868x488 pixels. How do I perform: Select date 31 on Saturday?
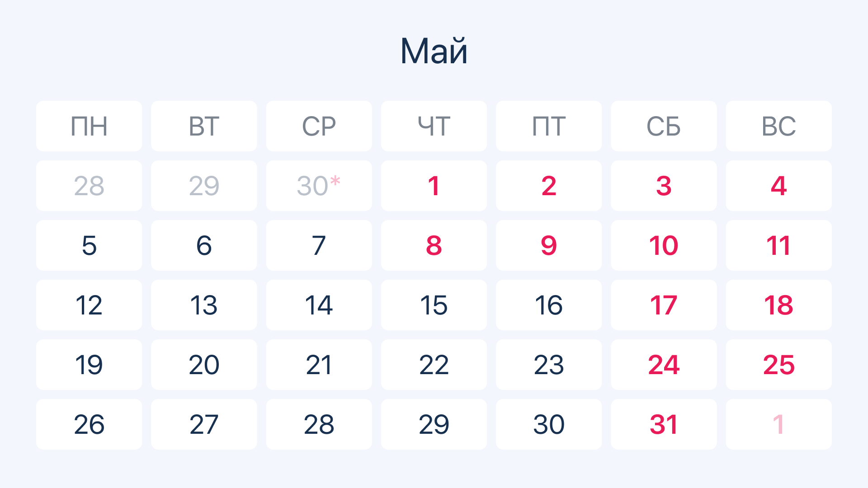coord(663,424)
